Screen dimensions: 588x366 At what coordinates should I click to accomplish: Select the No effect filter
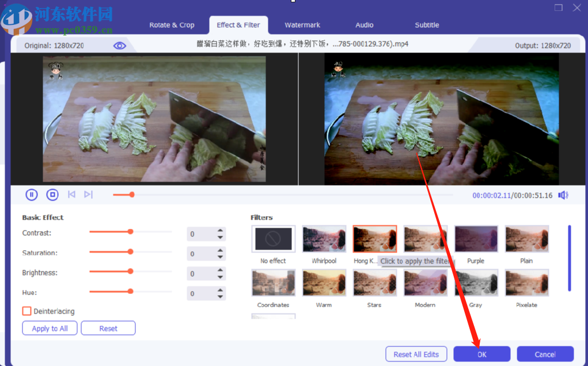273,239
